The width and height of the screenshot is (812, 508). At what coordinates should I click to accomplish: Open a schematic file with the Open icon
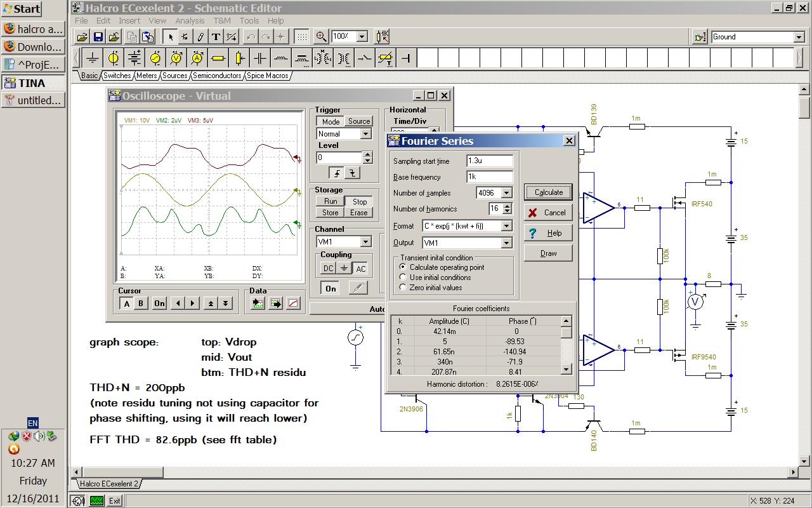click(82, 37)
